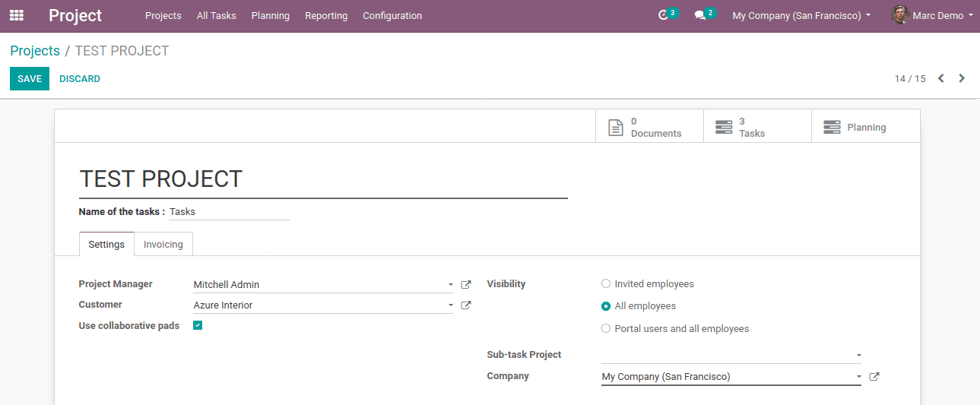Open Customer external link icon
The image size is (980, 405).
point(466,305)
